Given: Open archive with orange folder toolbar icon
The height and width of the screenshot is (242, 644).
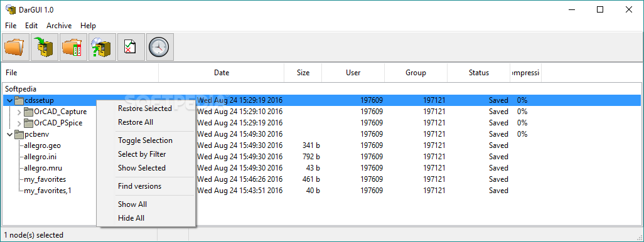Looking at the screenshot, I should pyautogui.click(x=16, y=47).
